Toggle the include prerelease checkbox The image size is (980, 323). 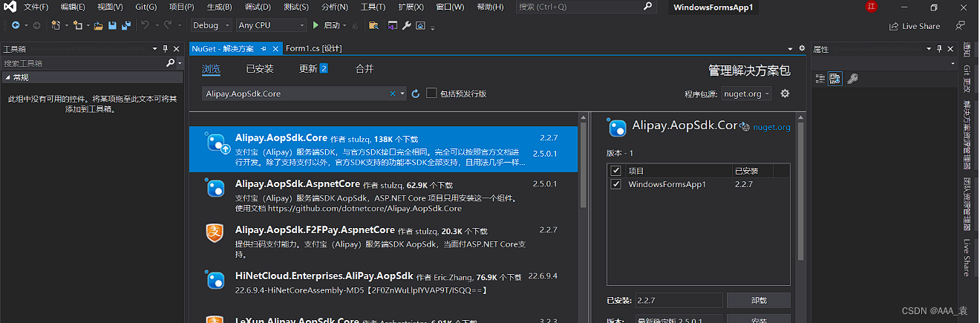[432, 94]
